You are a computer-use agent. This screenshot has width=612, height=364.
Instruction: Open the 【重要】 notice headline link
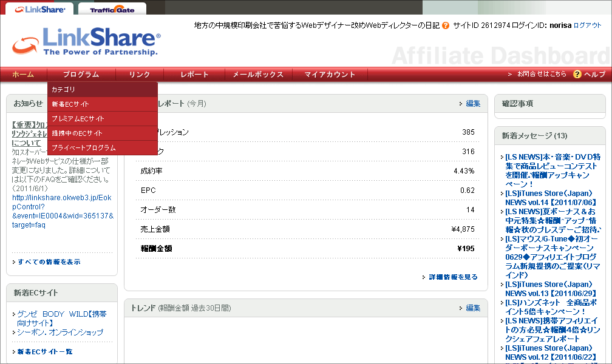(29, 133)
